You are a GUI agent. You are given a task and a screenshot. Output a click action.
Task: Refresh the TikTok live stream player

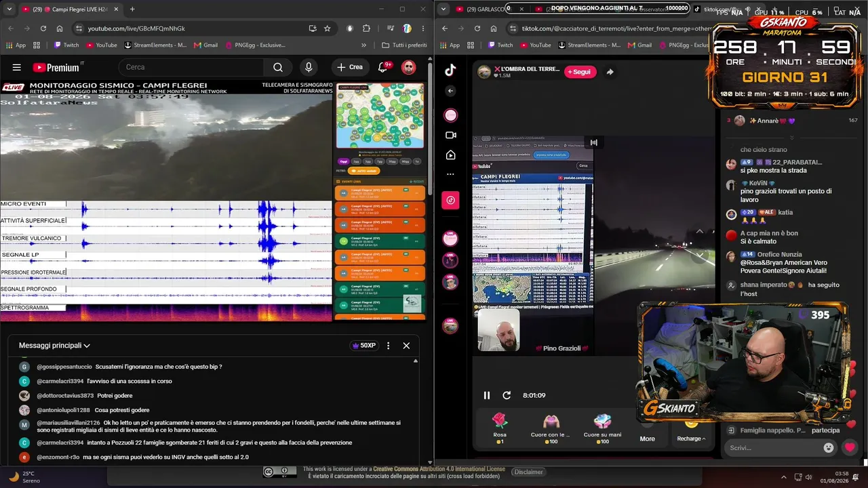(507, 395)
